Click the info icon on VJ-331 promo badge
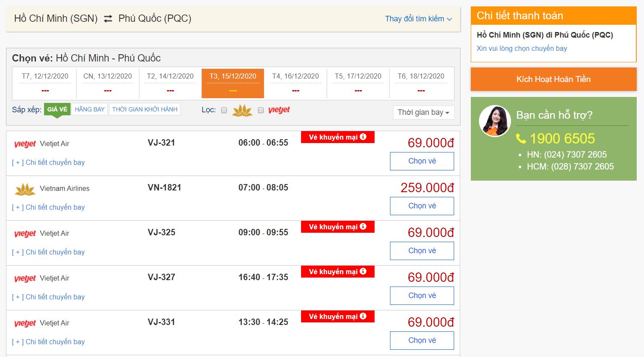Image resolution: width=644 pixels, height=357 pixels. 363,316
